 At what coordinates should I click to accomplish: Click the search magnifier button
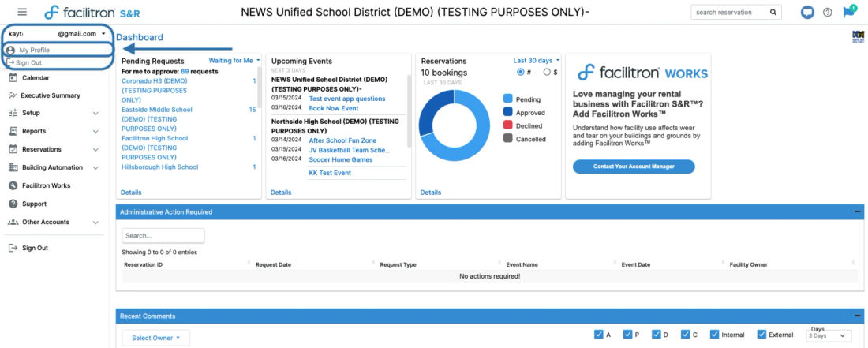pyautogui.click(x=773, y=12)
